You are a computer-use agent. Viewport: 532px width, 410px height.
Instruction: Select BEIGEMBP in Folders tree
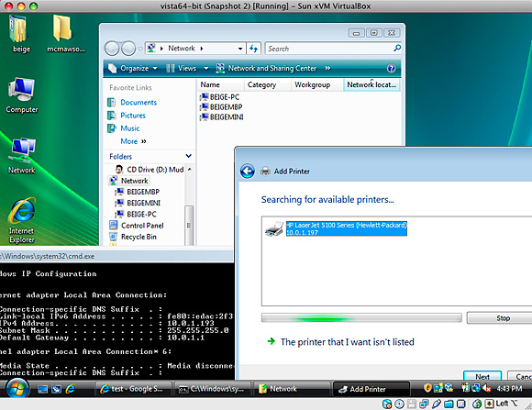tap(137, 192)
